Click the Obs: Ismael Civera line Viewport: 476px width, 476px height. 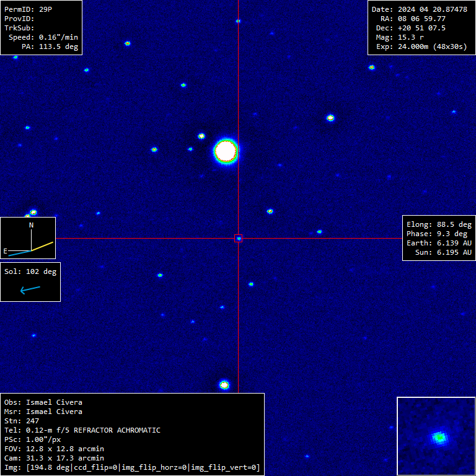coord(43,402)
